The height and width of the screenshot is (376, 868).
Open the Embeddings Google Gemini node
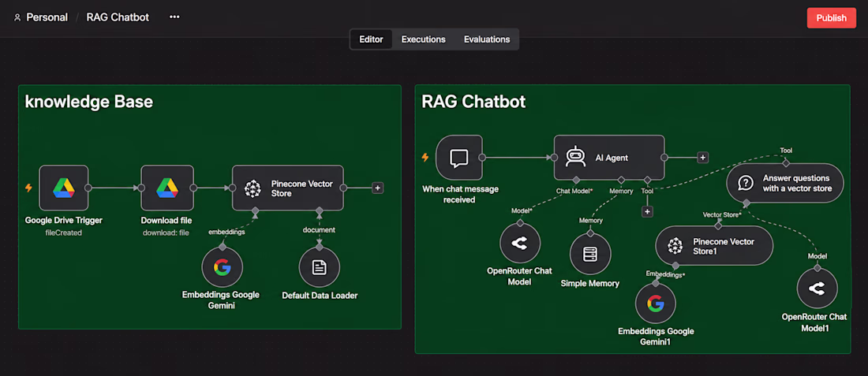pos(222,268)
